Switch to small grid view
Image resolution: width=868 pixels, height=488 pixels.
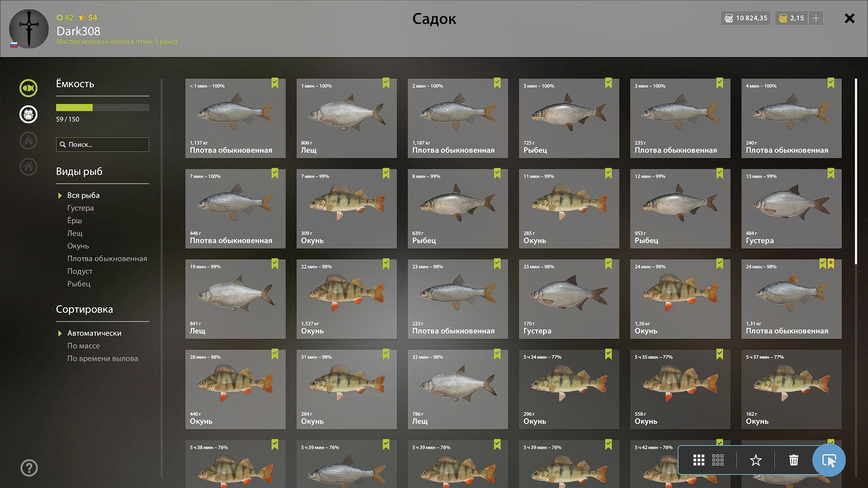(718, 460)
